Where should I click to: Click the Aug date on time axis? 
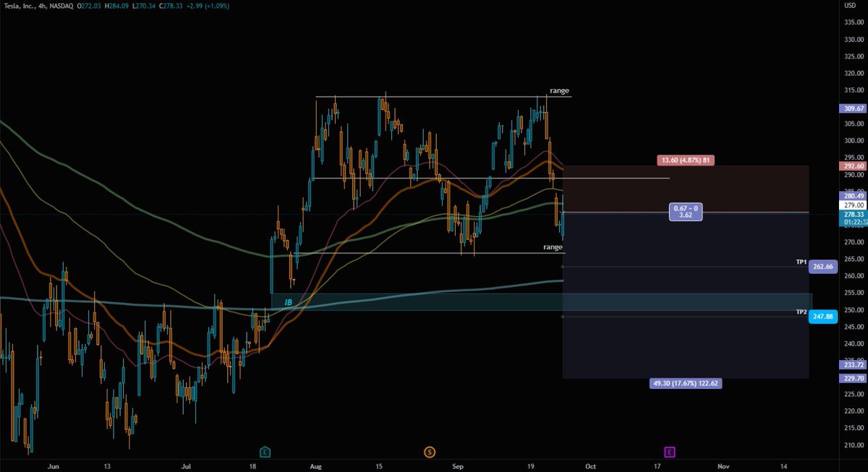[x=317, y=465]
